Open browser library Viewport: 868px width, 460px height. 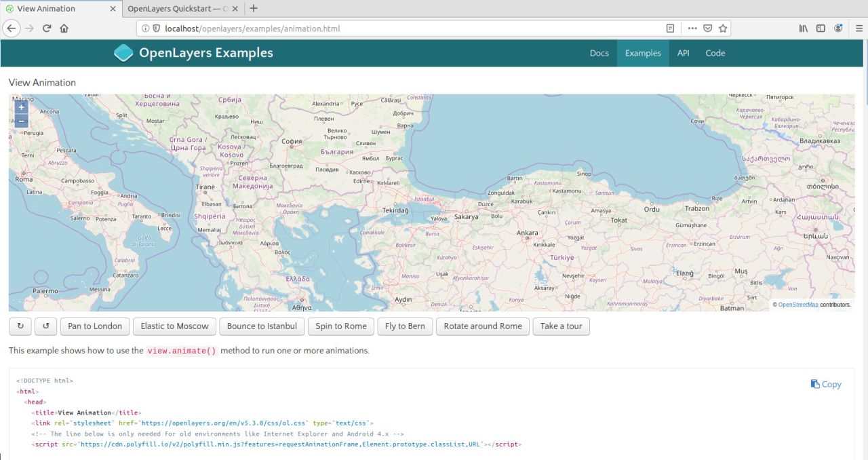click(804, 28)
